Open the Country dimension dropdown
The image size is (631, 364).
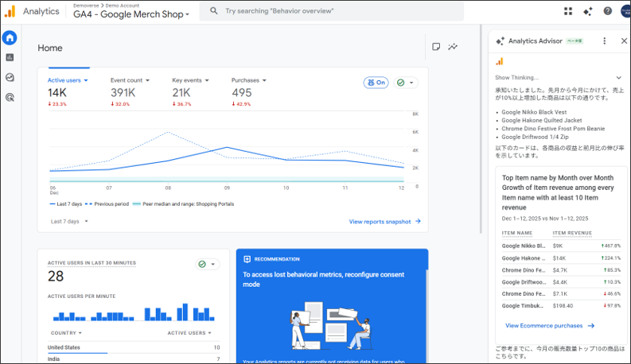pos(65,333)
